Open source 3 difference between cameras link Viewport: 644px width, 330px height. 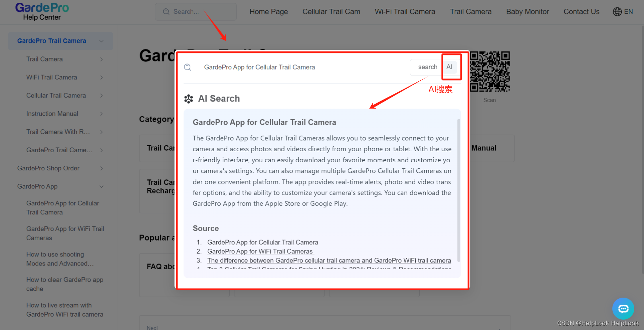(x=329, y=260)
